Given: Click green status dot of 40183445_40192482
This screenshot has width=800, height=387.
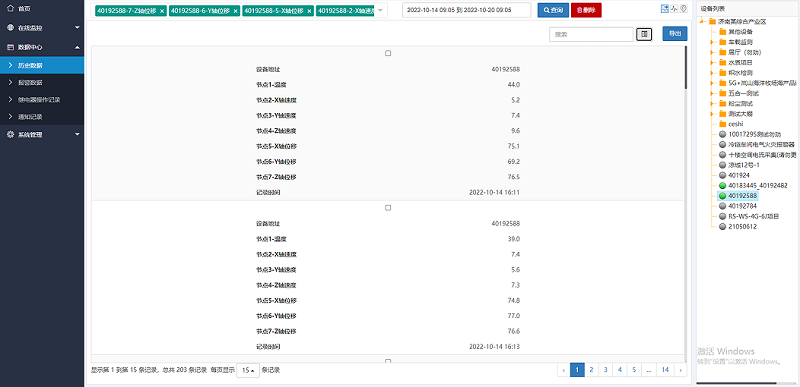Looking at the screenshot, I should 722,186.
